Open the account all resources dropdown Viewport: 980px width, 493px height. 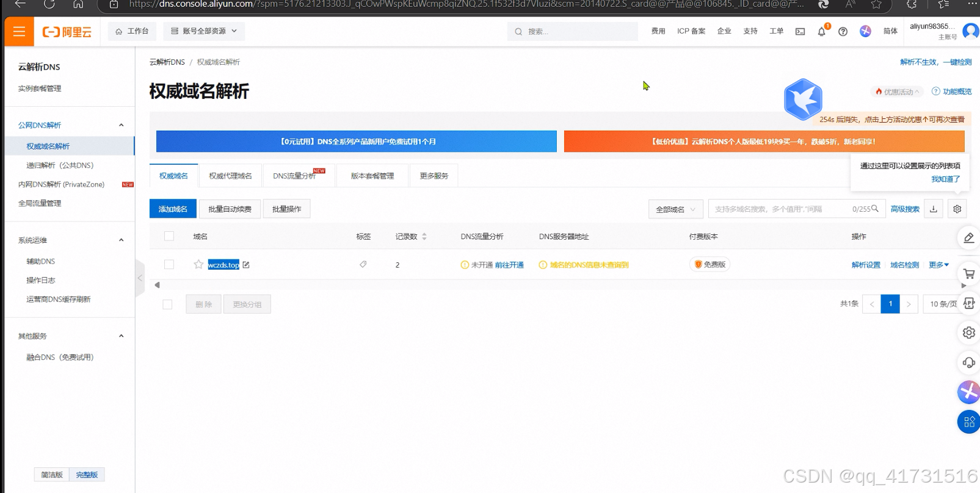pyautogui.click(x=204, y=31)
